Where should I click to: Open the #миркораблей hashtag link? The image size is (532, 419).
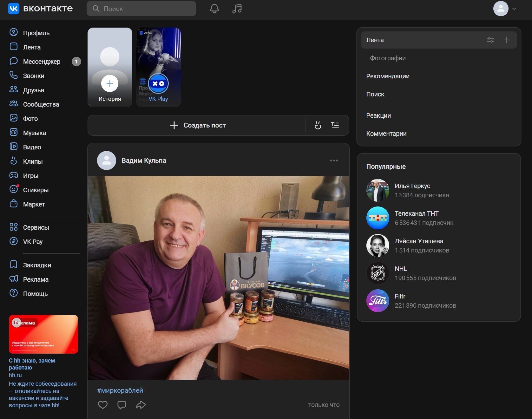coord(120,390)
